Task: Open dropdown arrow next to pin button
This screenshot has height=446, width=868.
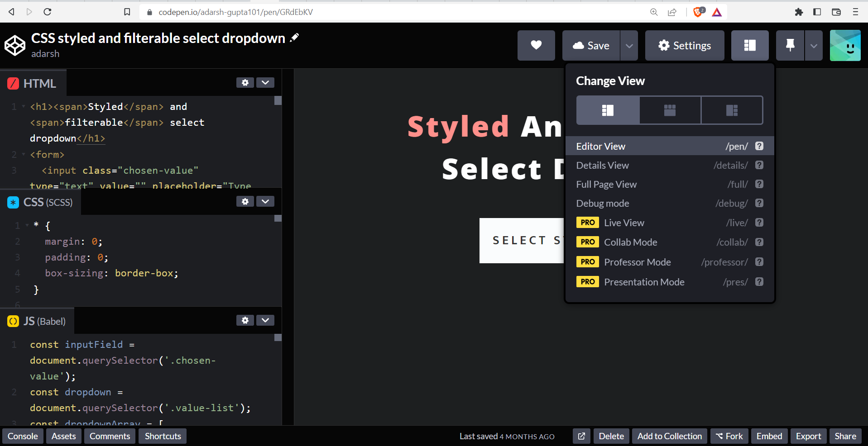Action: click(x=814, y=45)
